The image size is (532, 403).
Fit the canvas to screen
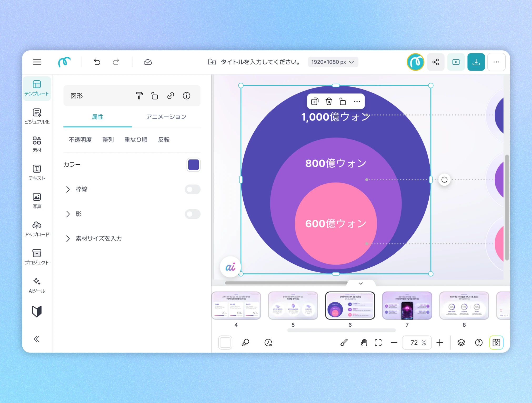click(x=378, y=342)
